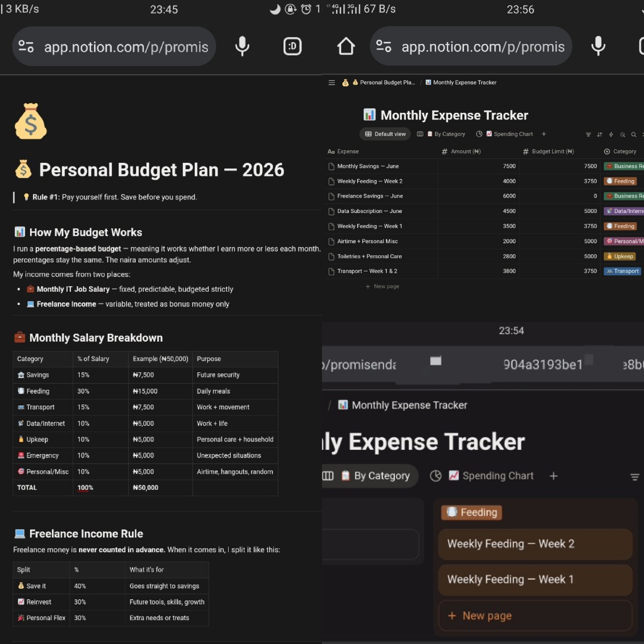
Task: Click New page under the expense table
Action: coord(382,286)
